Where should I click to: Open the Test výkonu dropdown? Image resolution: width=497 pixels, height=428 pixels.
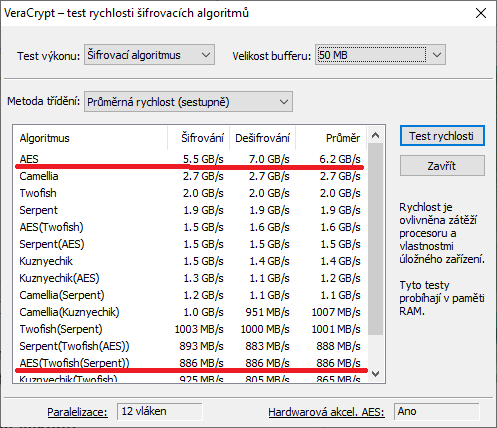(149, 55)
